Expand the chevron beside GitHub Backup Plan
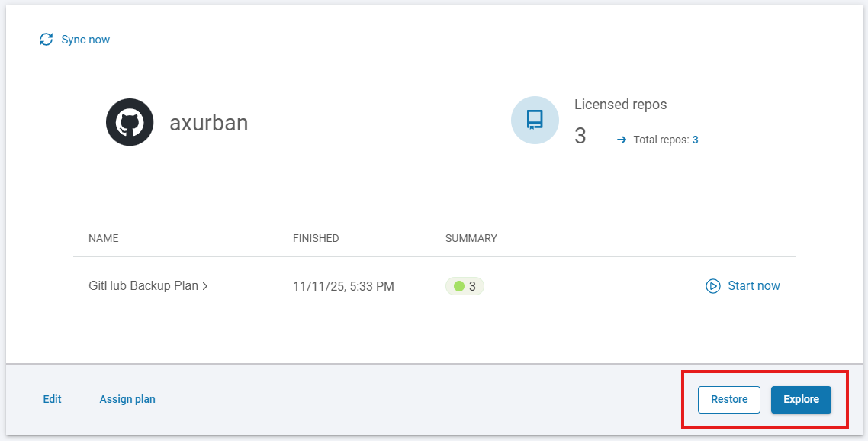Screen dimensions: 868x441 tap(205, 286)
